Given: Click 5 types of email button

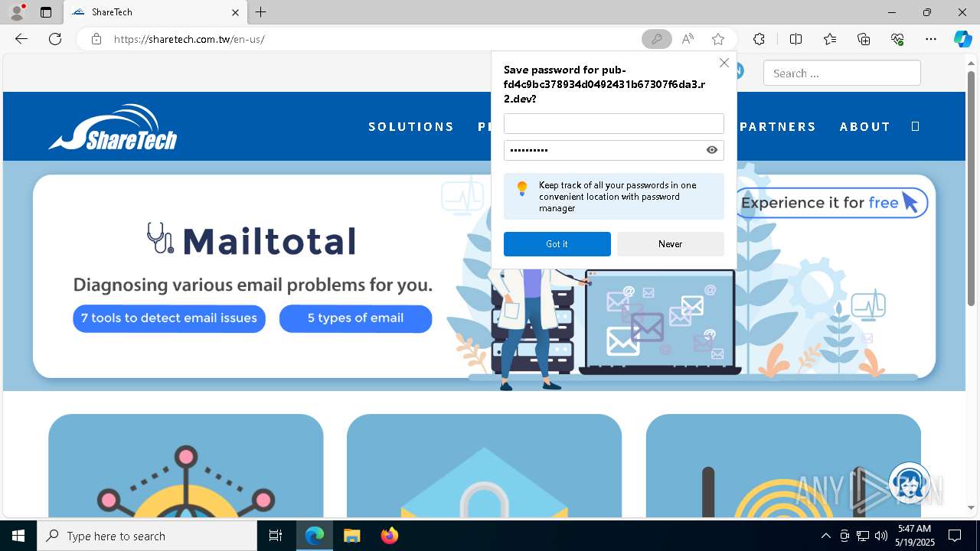Looking at the screenshot, I should [x=355, y=318].
